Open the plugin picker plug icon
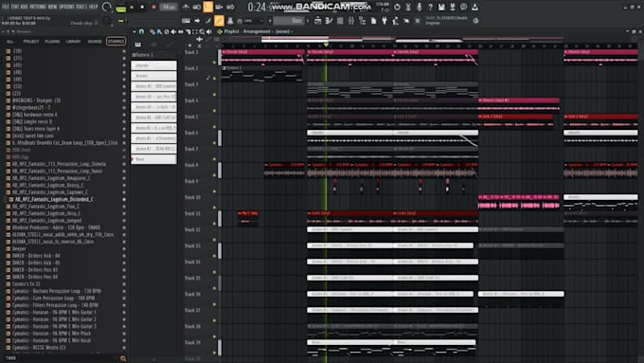 (x=385, y=21)
